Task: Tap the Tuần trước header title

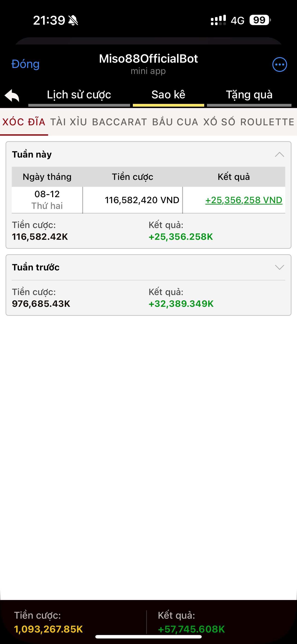Action: [36, 267]
